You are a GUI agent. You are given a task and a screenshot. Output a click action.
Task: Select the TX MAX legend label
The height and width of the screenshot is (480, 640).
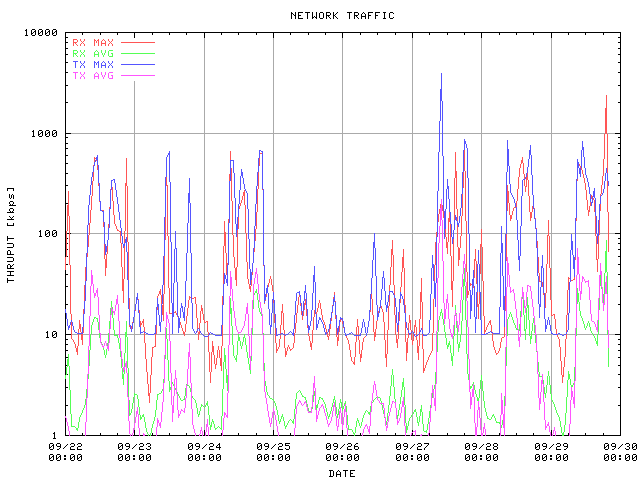point(93,65)
